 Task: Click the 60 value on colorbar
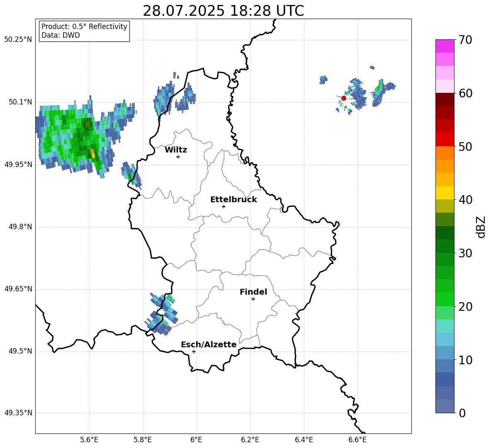point(465,93)
